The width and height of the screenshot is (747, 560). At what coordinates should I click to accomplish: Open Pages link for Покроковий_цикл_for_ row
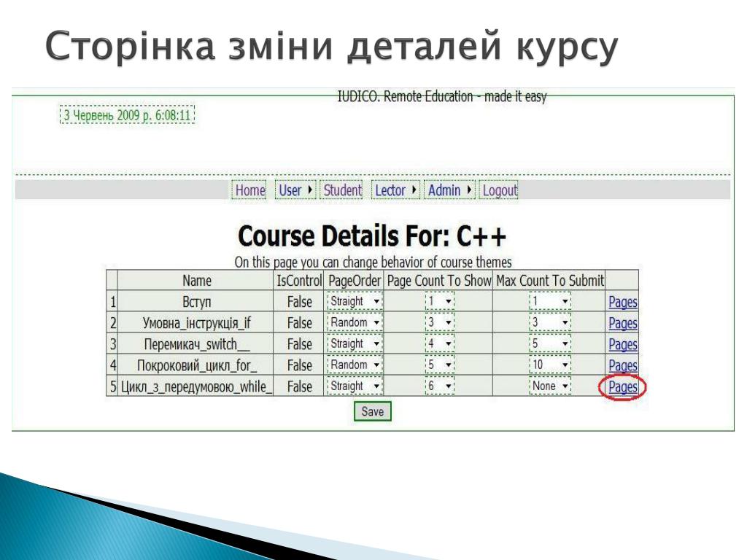pyautogui.click(x=623, y=366)
